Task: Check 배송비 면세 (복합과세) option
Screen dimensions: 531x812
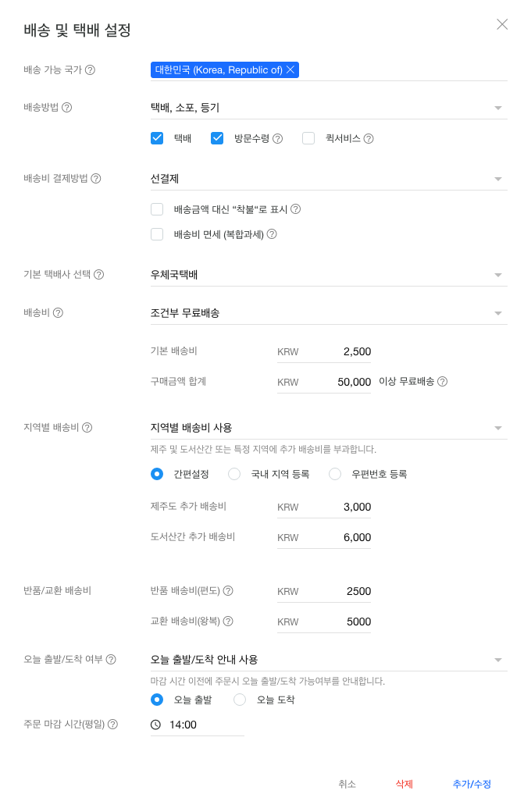Action: click(157, 234)
